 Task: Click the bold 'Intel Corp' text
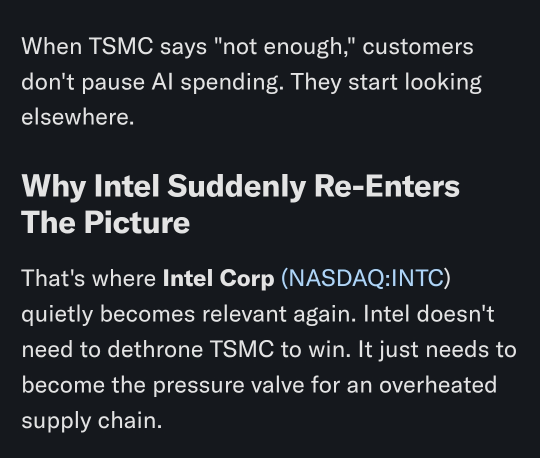218,278
